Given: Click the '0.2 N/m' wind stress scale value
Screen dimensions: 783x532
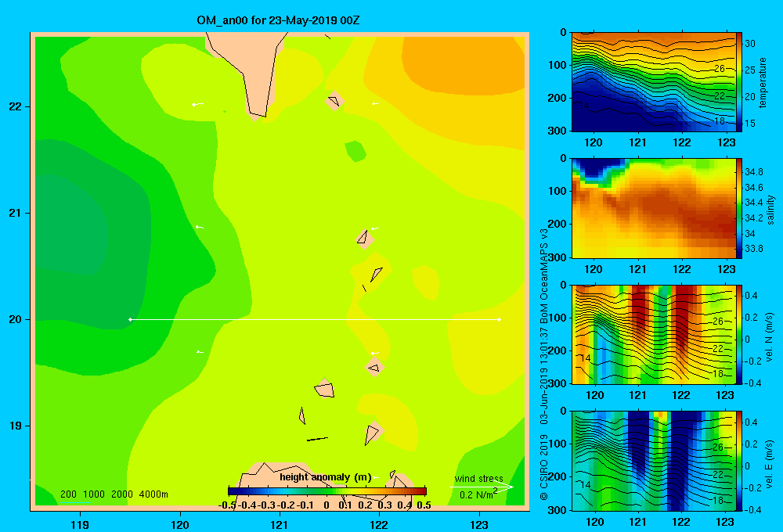Looking at the screenshot, I should [x=477, y=494].
